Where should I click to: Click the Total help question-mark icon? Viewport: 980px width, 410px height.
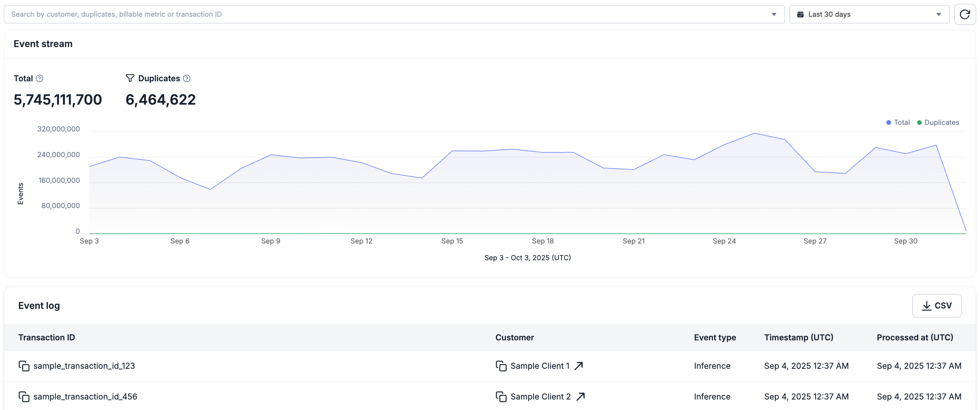pyautogui.click(x=40, y=79)
